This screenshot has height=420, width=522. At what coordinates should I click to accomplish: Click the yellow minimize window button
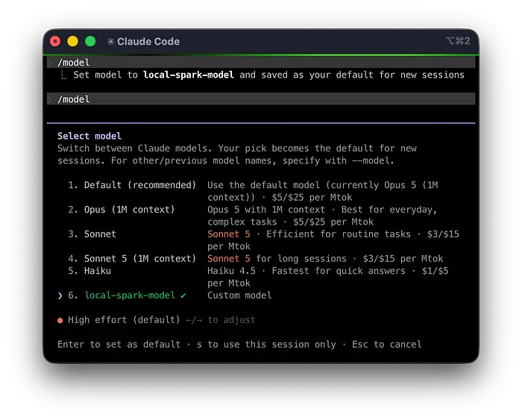72,41
